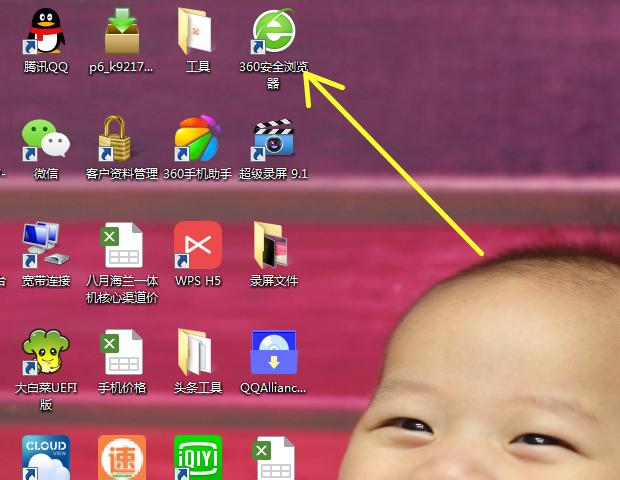Click the 腾讯QQ icon label text
The width and height of the screenshot is (620, 480).
(46, 66)
